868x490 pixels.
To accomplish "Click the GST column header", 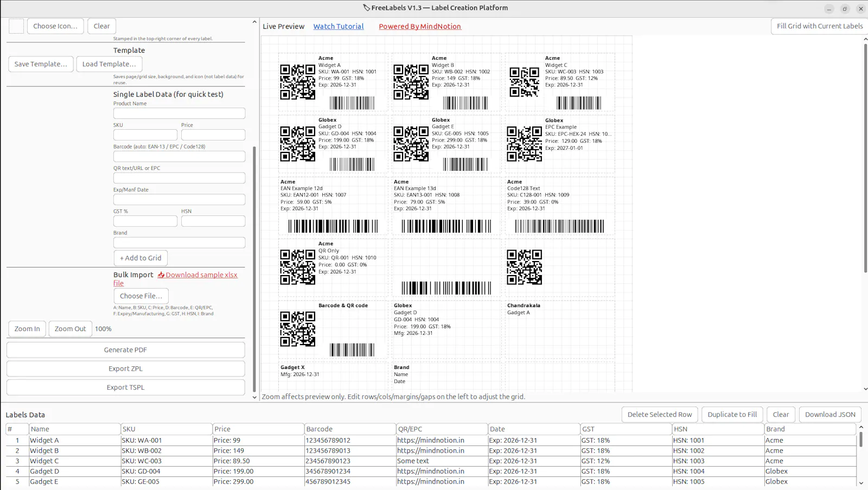I will (626, 429).
